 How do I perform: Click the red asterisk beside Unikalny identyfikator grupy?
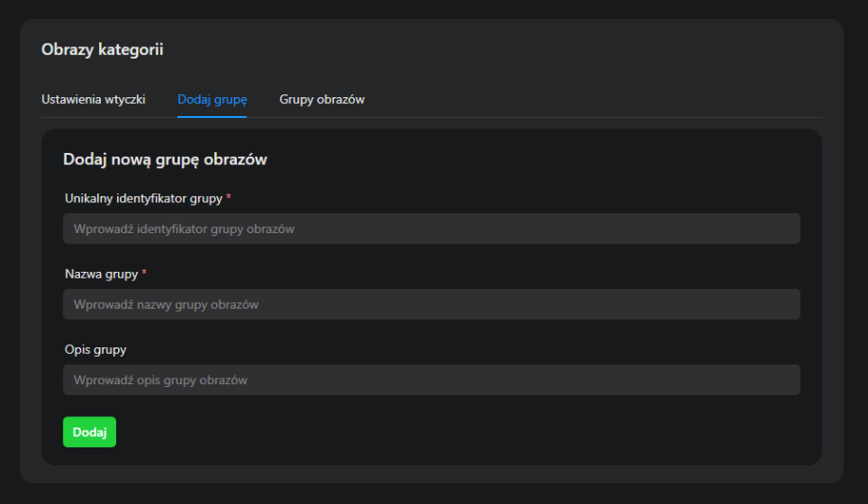[x=228, y=197]
